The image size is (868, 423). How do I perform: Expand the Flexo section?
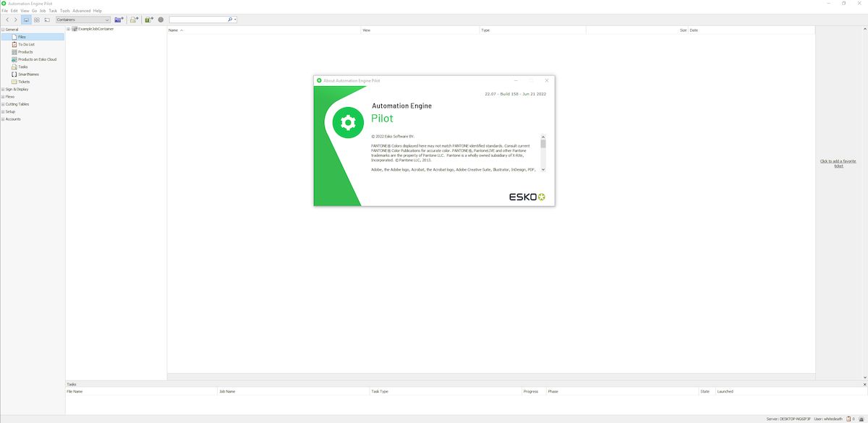coord(3,96)
